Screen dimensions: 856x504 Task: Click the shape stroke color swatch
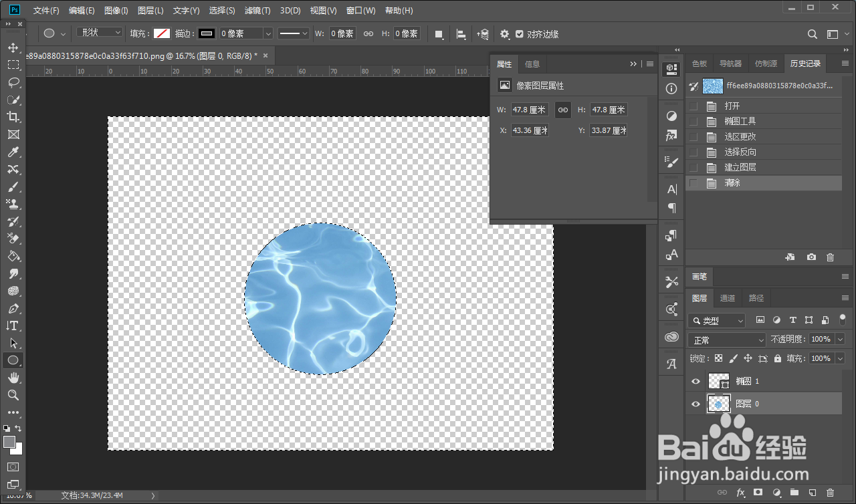207,33
